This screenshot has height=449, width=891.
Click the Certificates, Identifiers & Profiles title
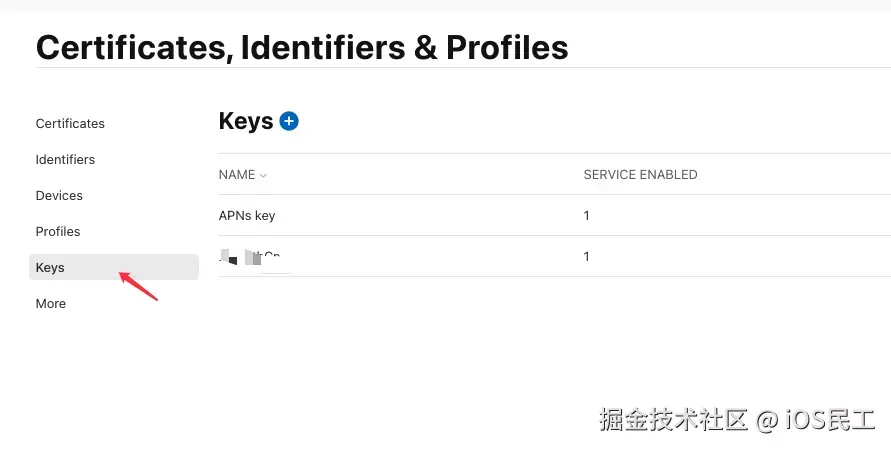point(302,46)
